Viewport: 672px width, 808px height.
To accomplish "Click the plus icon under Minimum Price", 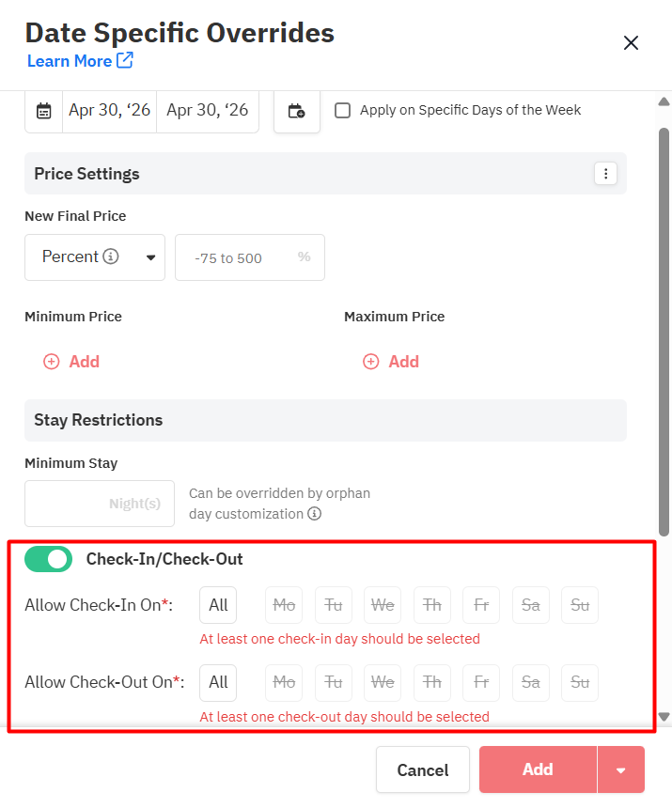I will [x=52, y=362].
